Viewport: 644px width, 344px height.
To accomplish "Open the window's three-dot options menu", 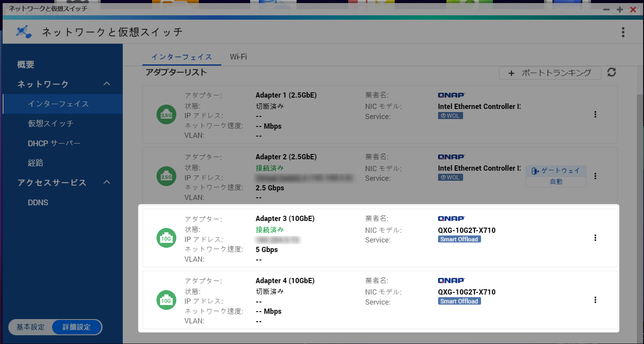I will pos(623,32).
